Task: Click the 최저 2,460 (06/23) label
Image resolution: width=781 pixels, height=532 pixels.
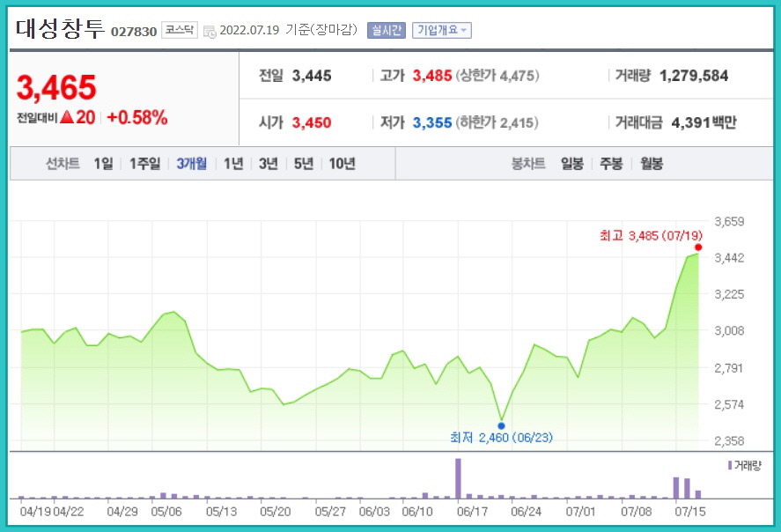Action: (501, 438)
